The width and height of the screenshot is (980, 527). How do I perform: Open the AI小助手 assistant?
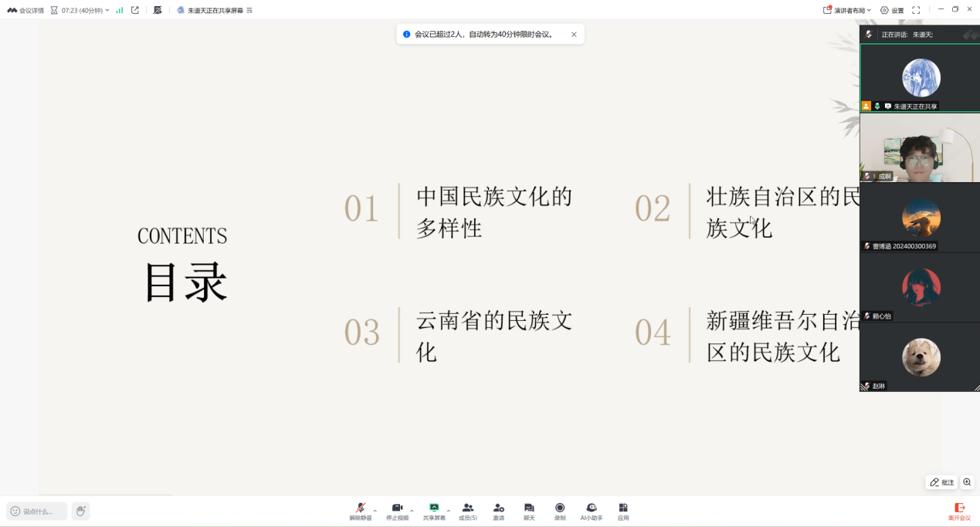coord(592,512)
